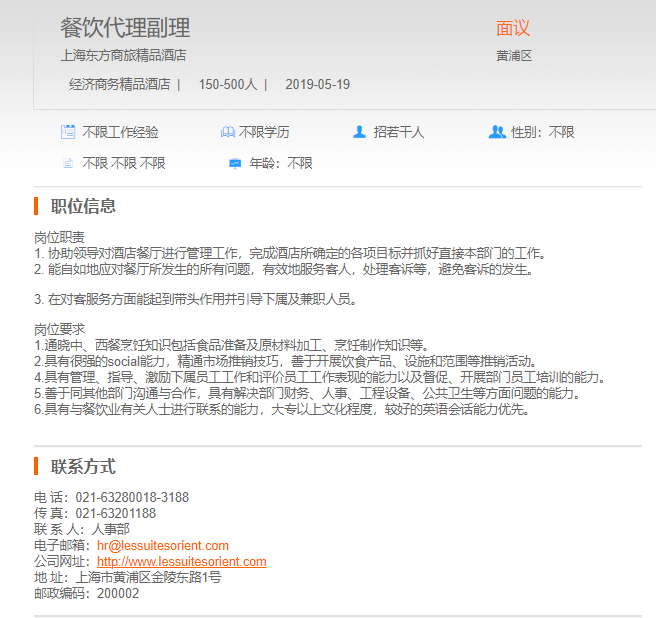Click the headcount person icon
This screenshot has height=618, width=656.
[x=359, y=132]
